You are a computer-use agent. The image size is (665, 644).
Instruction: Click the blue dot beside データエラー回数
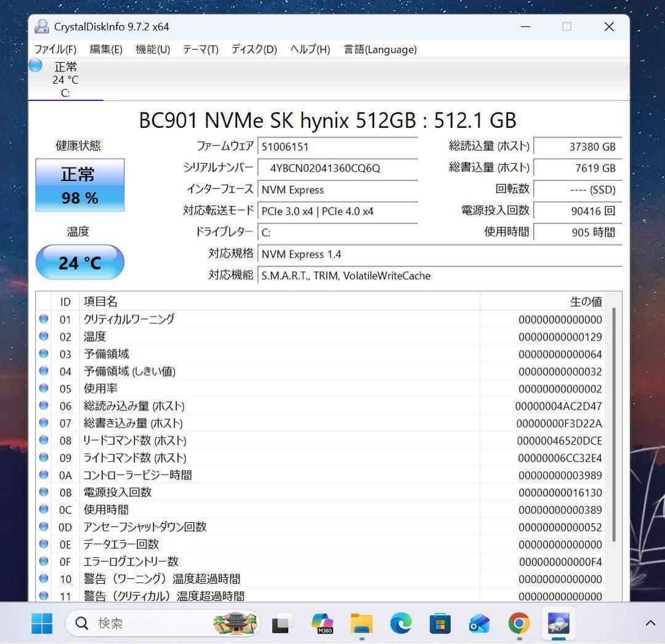point(43,544)
